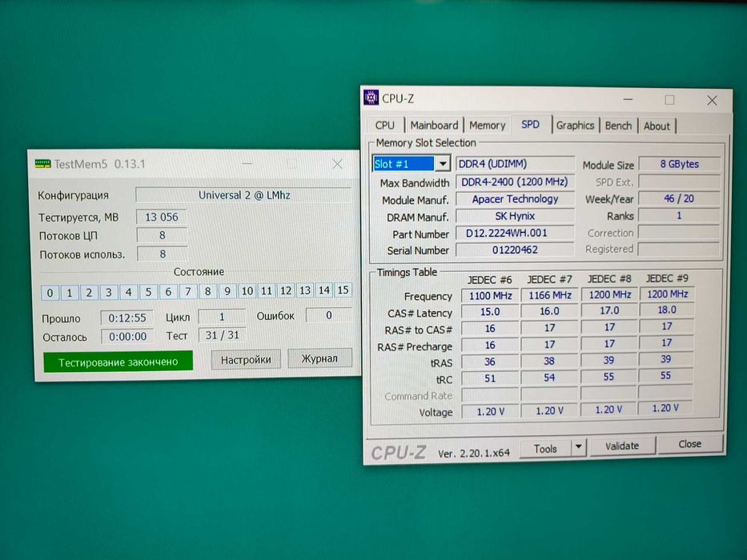This screenshot has width=747, height=560.
Task: Minimize the TestMem5 window
Action: coord(247,164)
